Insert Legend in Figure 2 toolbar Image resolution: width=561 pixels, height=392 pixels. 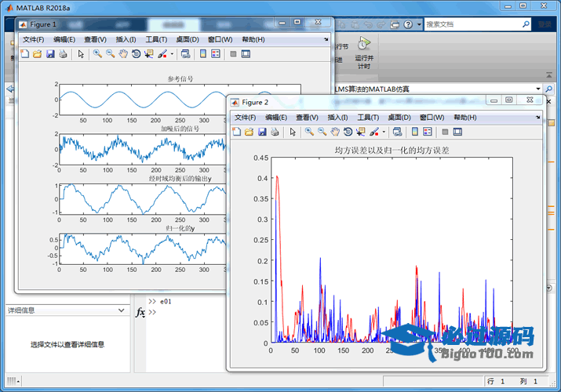427,132
